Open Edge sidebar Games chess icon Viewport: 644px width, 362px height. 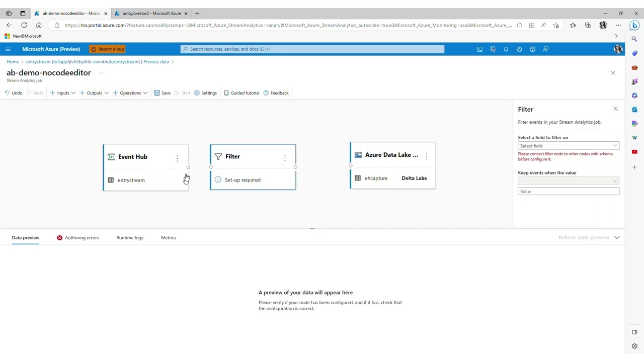click(x=634, y=81)
